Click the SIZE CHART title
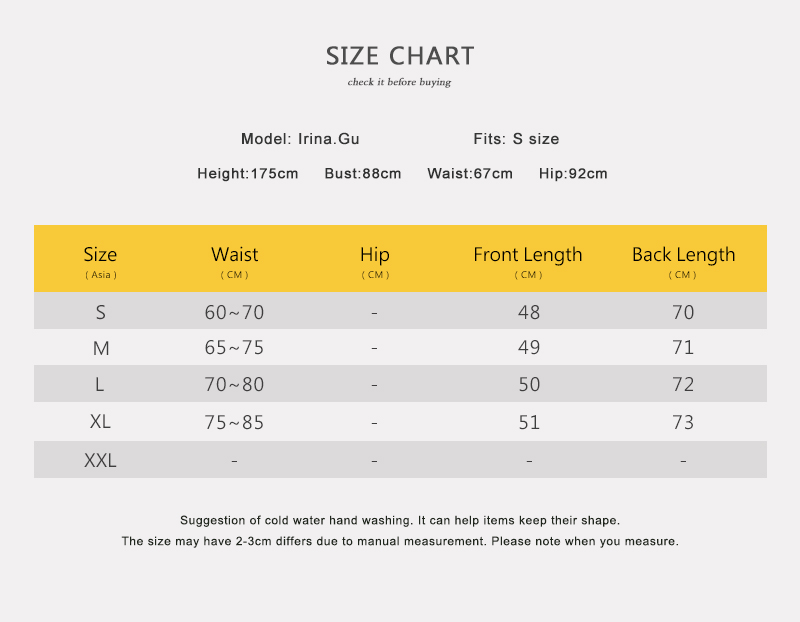 coord(400,56)
